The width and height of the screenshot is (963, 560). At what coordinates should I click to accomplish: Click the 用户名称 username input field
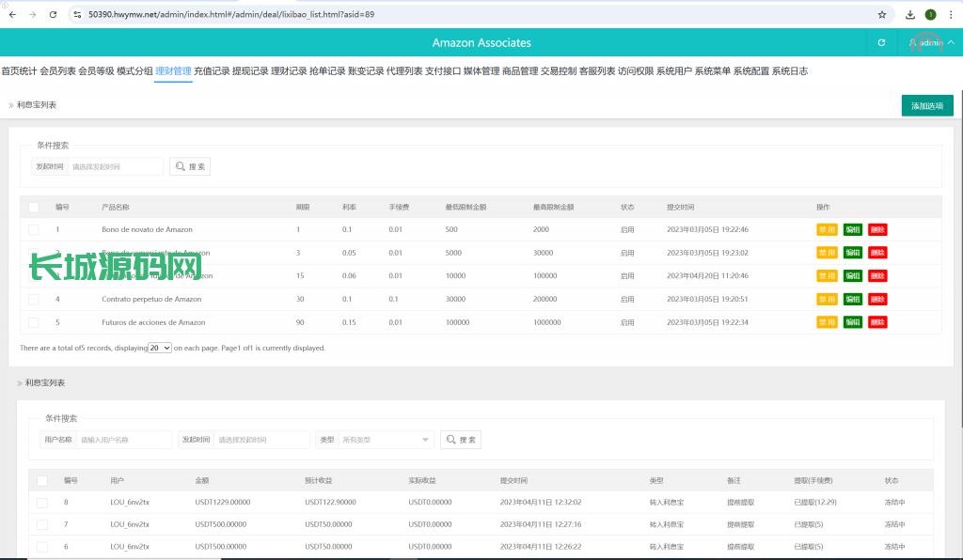(124, 440)
